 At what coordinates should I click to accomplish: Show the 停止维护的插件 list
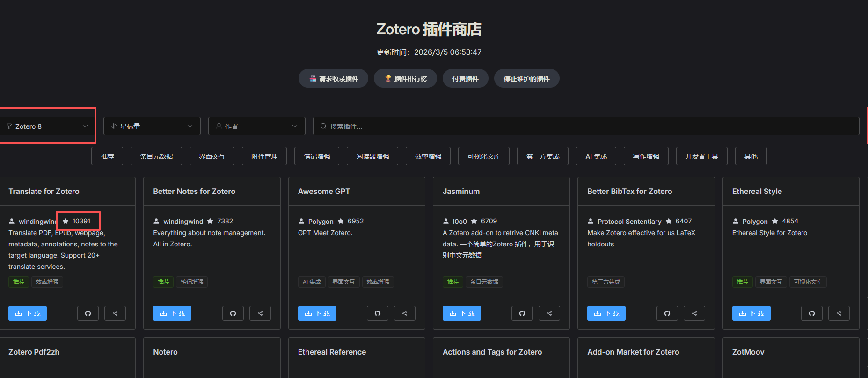coord(527,78)
